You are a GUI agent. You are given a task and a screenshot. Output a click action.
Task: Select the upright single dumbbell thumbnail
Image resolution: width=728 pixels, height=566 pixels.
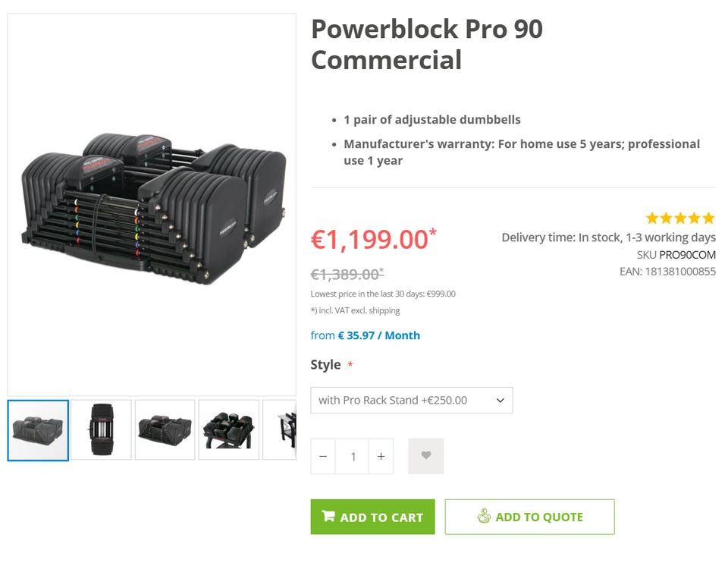102,430
